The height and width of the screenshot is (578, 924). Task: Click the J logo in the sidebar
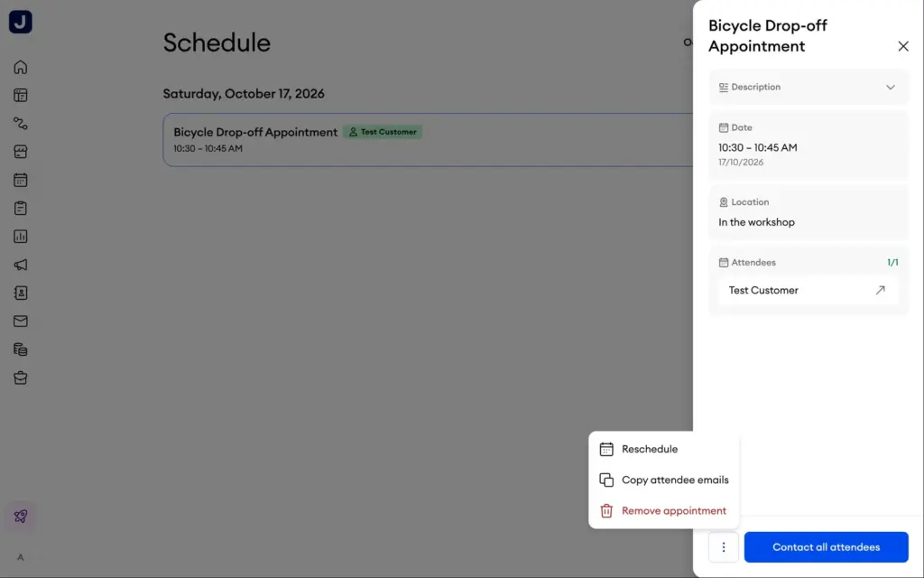(x=21, y=22)
